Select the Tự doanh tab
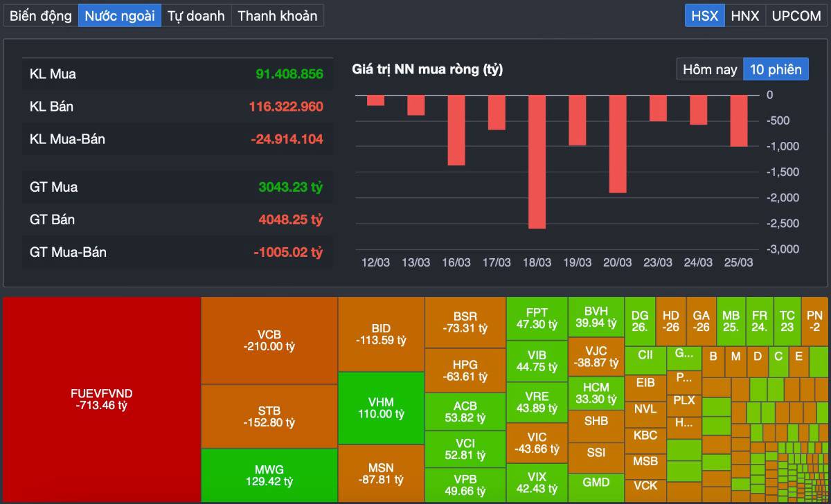 pos(196,15)
